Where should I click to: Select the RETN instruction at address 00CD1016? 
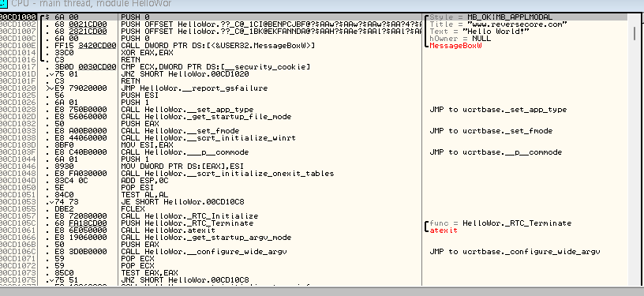click(x=130, y=59)
